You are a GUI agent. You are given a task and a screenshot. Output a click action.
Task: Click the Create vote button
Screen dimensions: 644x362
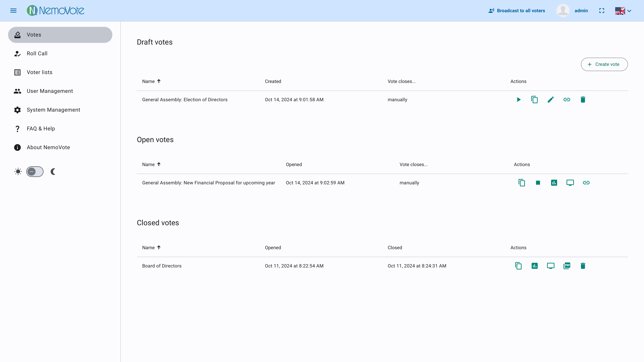(604, 64)
